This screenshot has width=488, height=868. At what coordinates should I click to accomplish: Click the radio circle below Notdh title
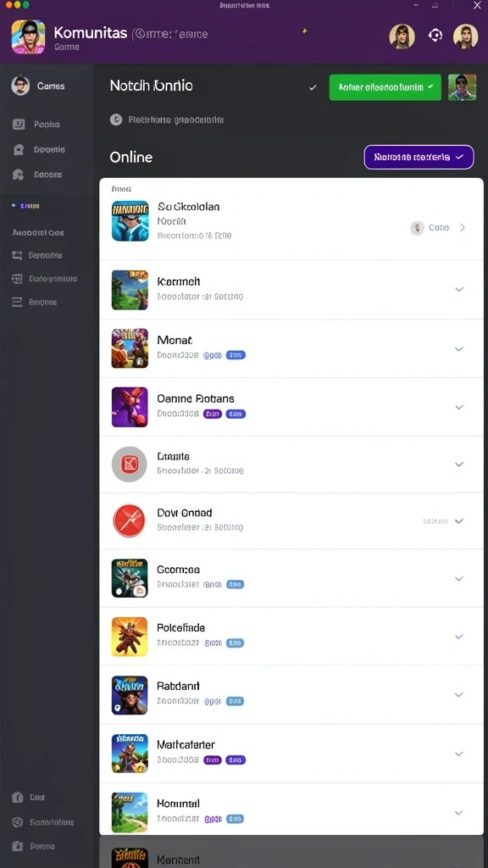pyautogui.click(x=115, y=120)
